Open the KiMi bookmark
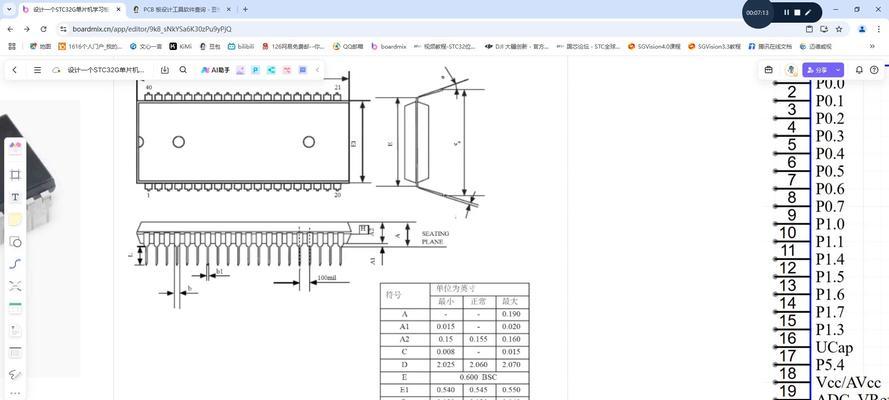 click(x=180, y=46)
